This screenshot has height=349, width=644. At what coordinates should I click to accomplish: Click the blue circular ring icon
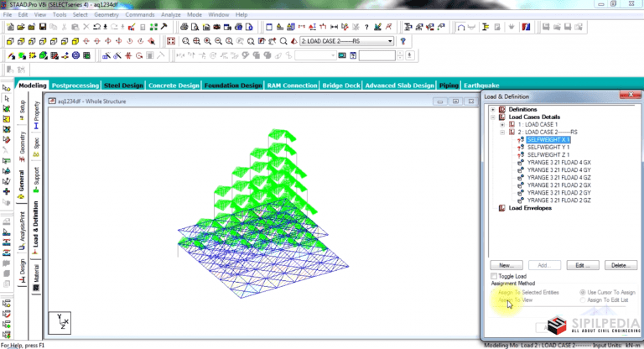coord(75,55)
